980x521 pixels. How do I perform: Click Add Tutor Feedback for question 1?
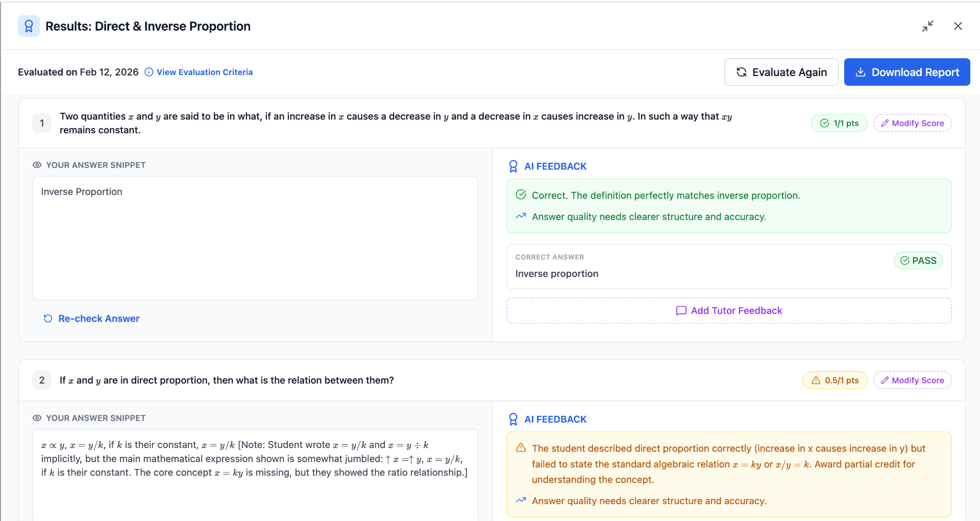(729, 310)
